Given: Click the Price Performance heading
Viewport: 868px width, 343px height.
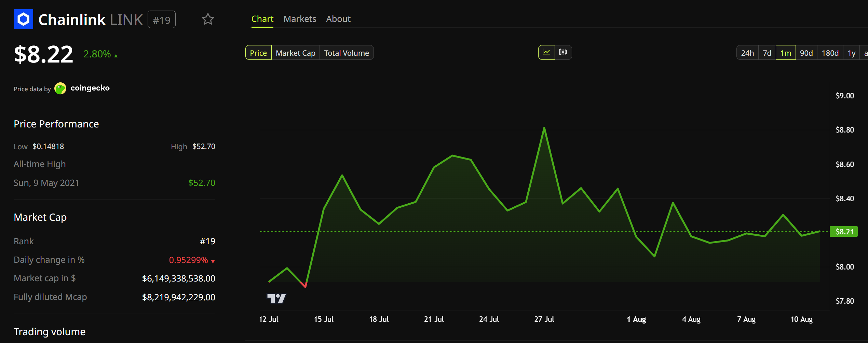Looking at the screenshot, I should point(56,124).
